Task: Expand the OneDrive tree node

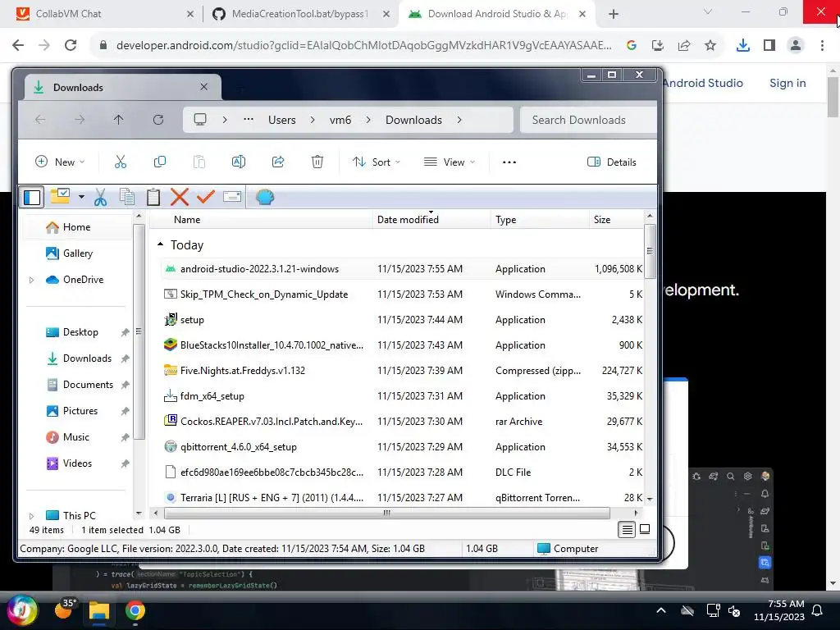Action: click(x=32, y=280)
